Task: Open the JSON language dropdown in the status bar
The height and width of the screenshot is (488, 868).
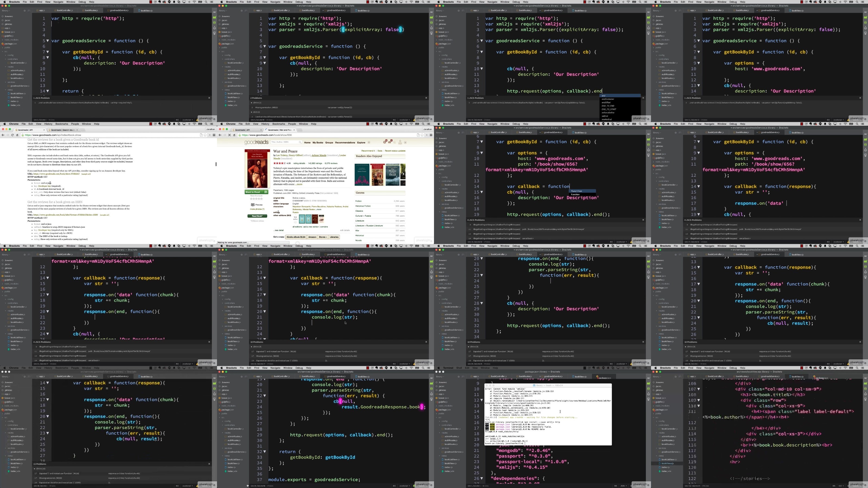Action: tap(623, 486)
